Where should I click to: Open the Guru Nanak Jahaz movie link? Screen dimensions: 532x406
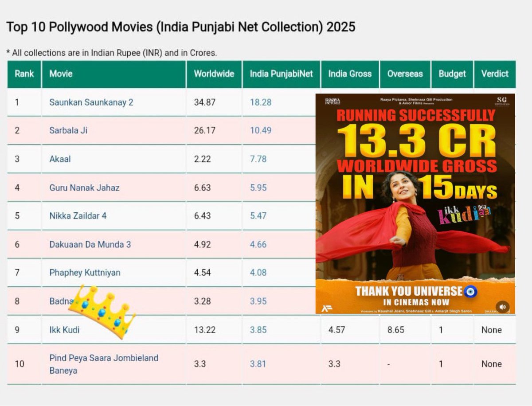[84, 187]
